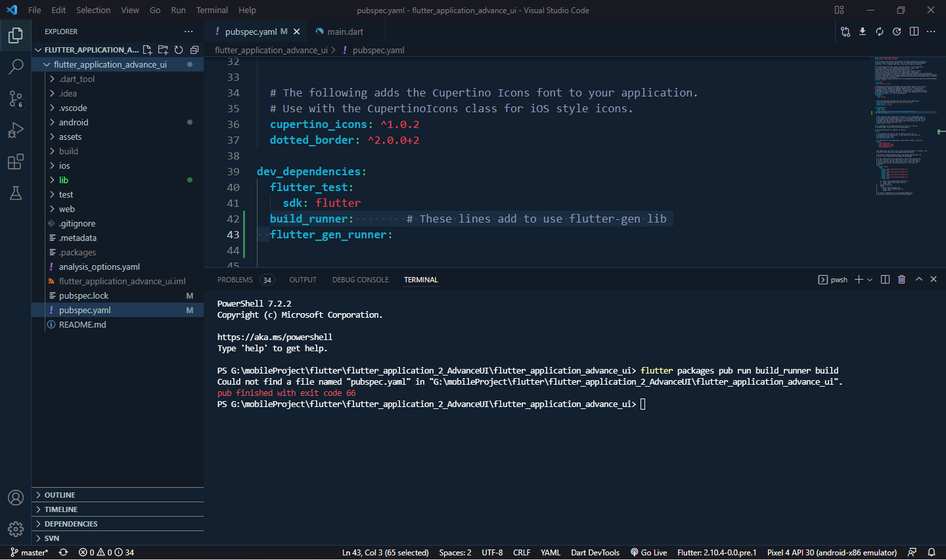Add a new terminal with plus icon
Image resolution: width=946 pixels, height=560 pixels.
[x=859, y=280]
